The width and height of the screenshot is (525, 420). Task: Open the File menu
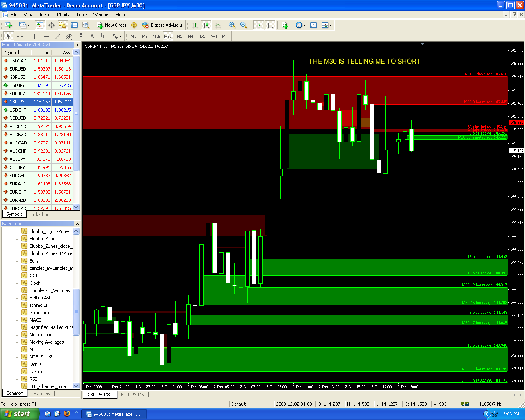(14, 15)
